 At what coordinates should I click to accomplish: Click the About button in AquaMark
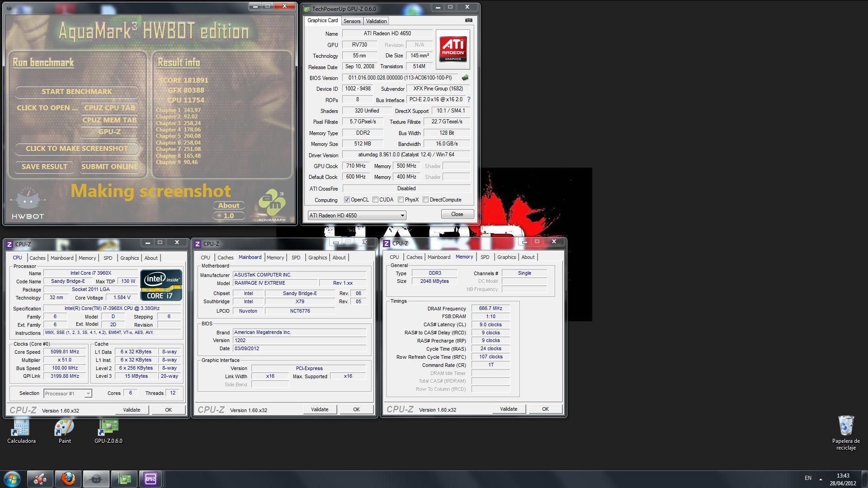(x=229, y=205)
